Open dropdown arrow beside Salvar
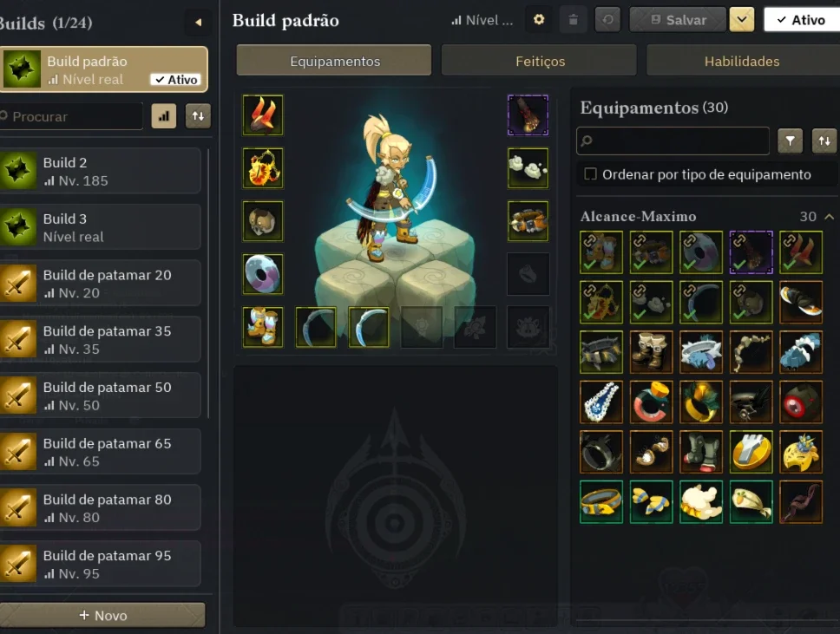The image size is (840, 634). pos(742,20)
